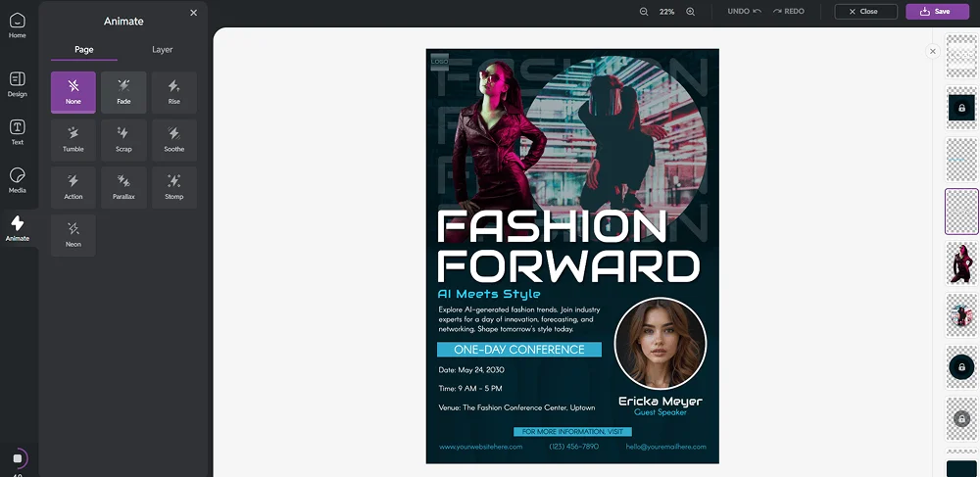
Task: Select the woman in red jacket layer thumbnail
Action: 961,263
